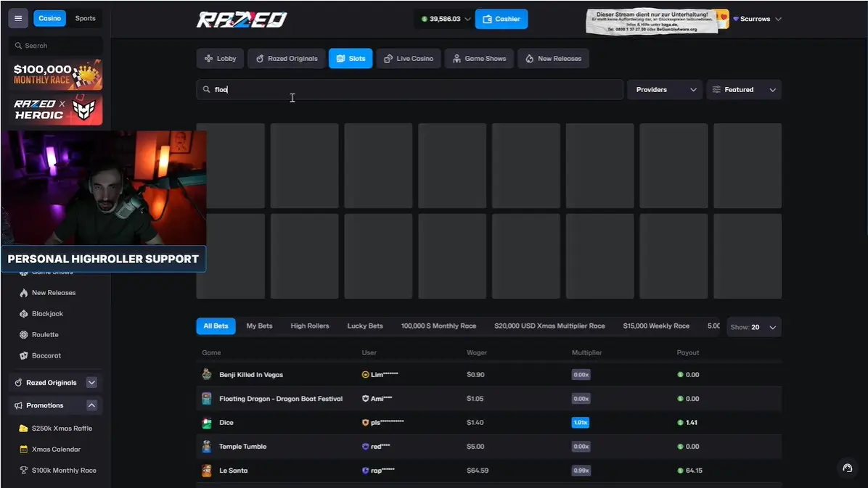The image size is (868, 488).
Task: Open the Xmas Calendar promotion
Action: pyautogui.click(x=56, y=450)
